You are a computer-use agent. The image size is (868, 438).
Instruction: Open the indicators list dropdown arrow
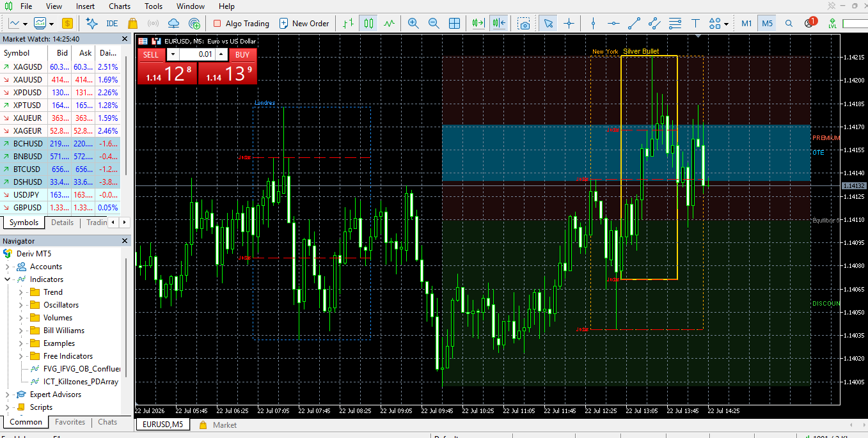tap(51, 24)
